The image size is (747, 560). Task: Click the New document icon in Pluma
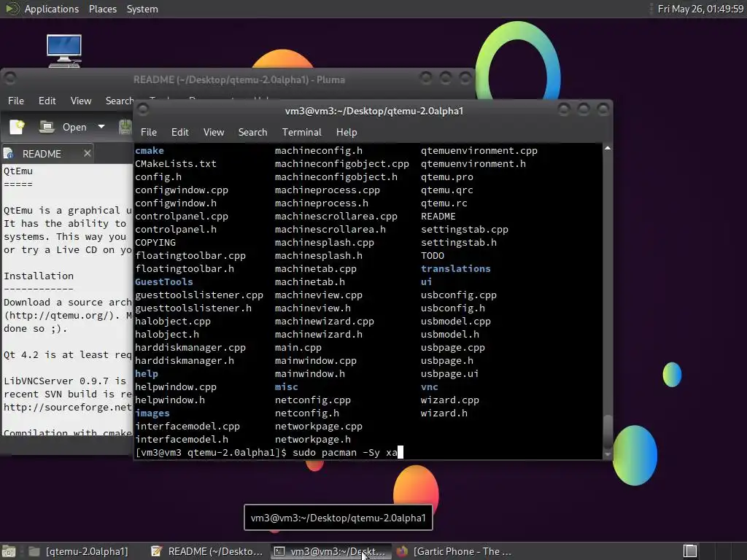click(x=18, y=127)
